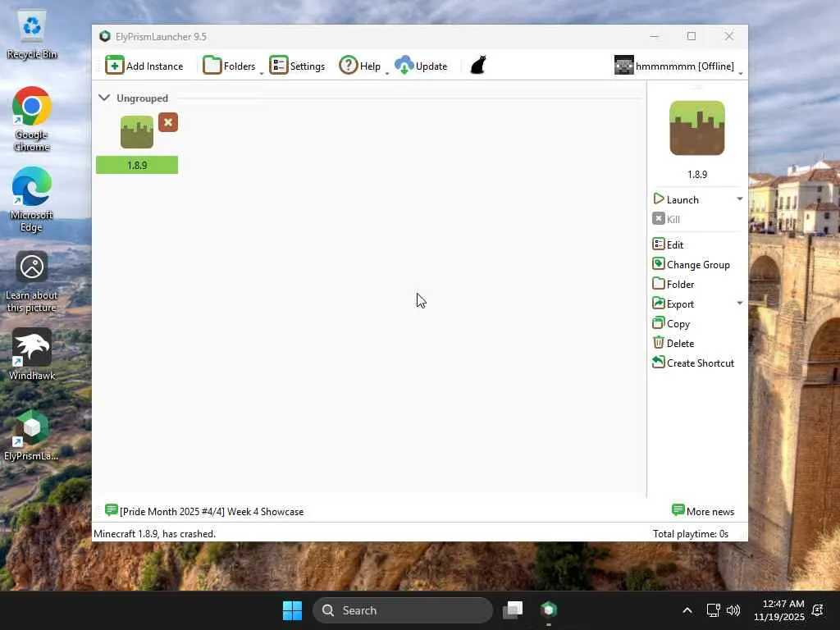Select Microsoft Edge desktop shortcut

[32, 199]
